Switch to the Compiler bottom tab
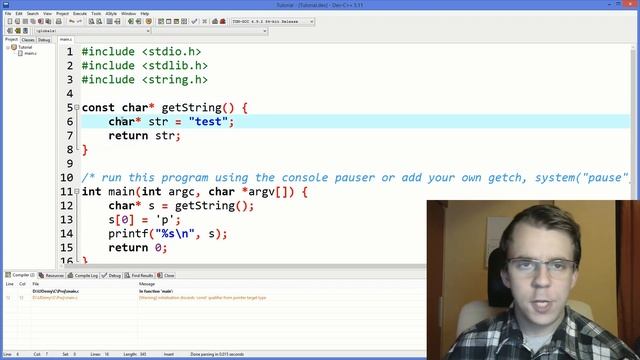Viewport: 640px width, 360px height. (x=20, y=275)
